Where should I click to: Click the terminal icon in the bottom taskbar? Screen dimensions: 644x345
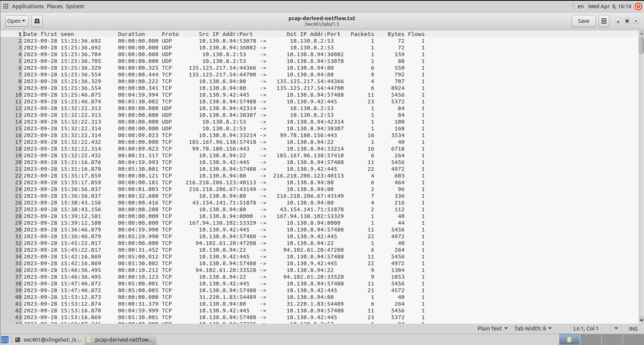click(x=17, y=340)
